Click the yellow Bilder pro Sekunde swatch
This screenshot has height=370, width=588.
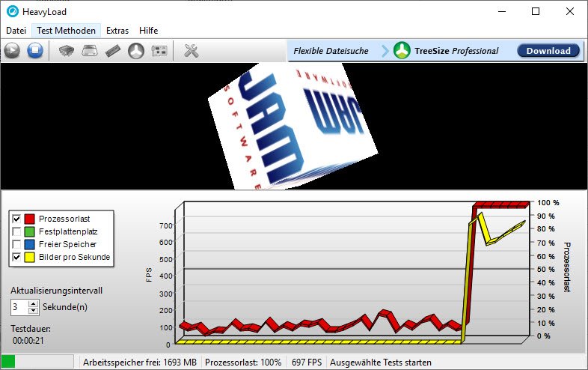coord(30,257)
